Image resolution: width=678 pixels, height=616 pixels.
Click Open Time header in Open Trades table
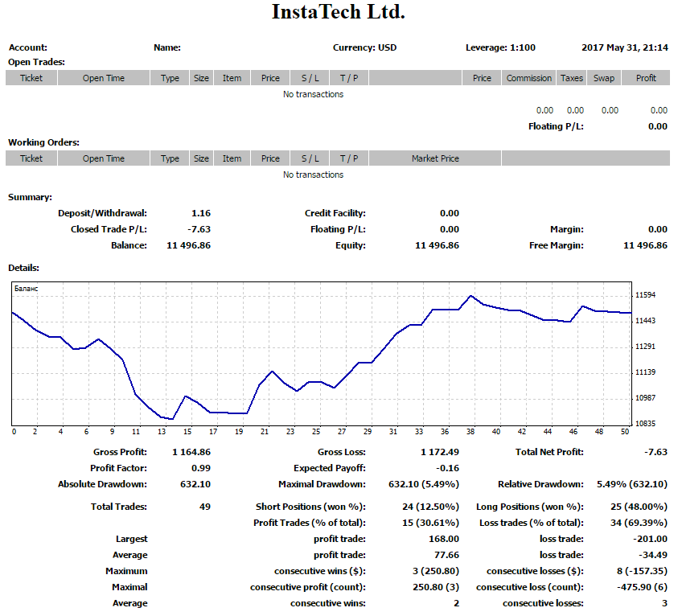coord(103,78)
